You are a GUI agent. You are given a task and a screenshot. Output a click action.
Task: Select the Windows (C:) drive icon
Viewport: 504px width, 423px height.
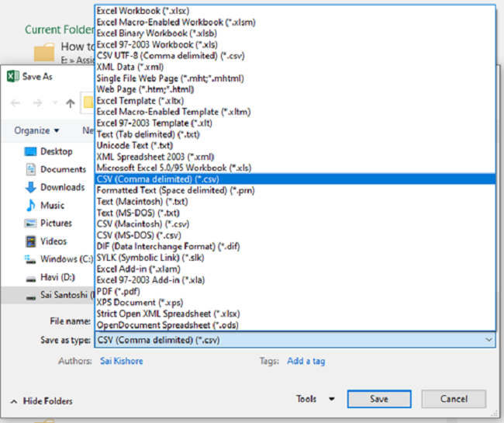pos(30,259)
